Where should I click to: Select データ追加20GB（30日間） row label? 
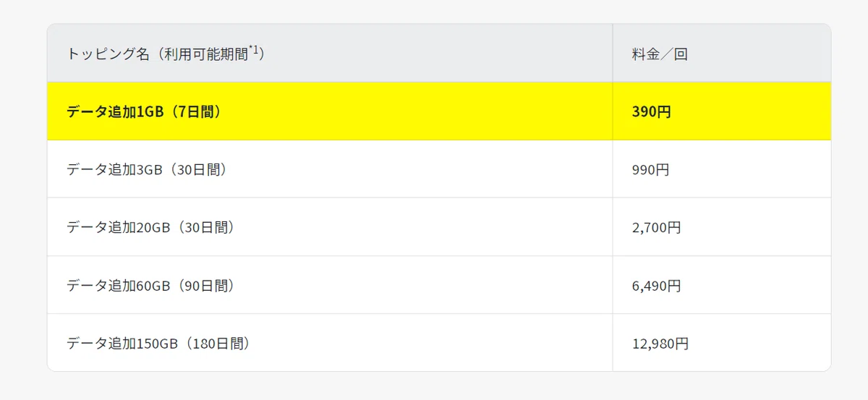150,227
